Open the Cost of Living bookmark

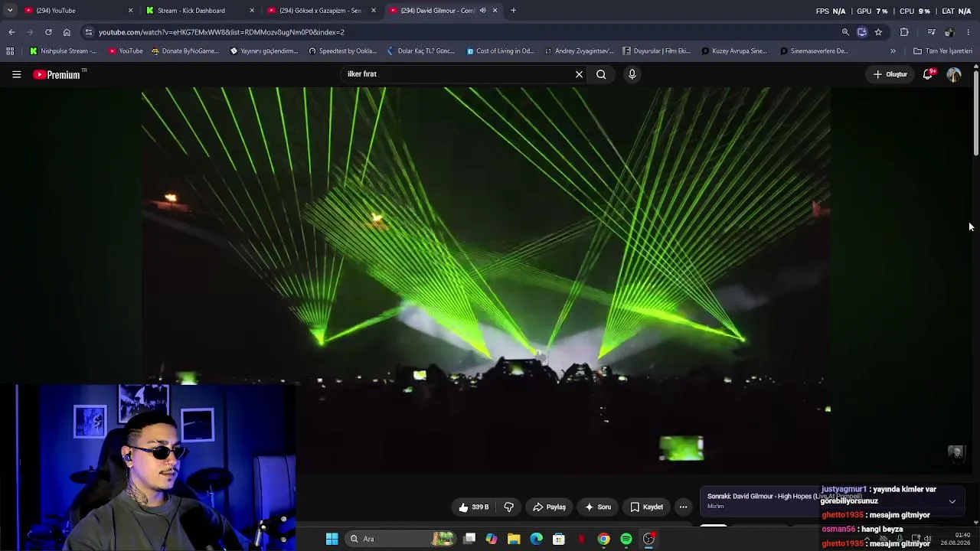click(x=500, y=51)
